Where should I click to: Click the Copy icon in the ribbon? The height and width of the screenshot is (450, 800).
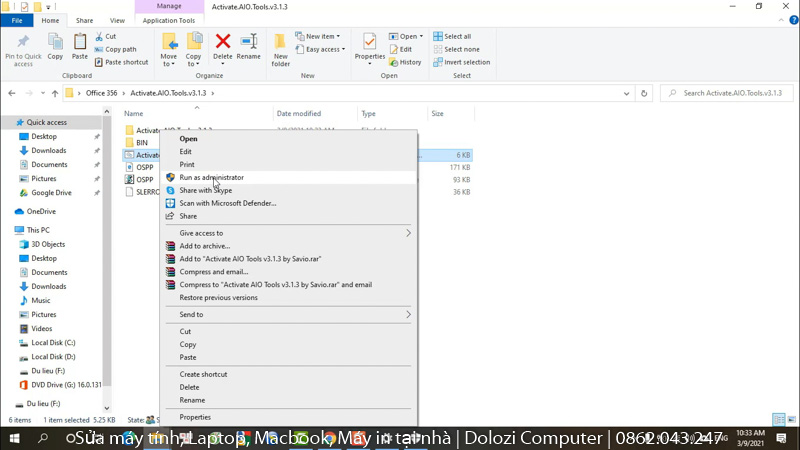point(54,42)
